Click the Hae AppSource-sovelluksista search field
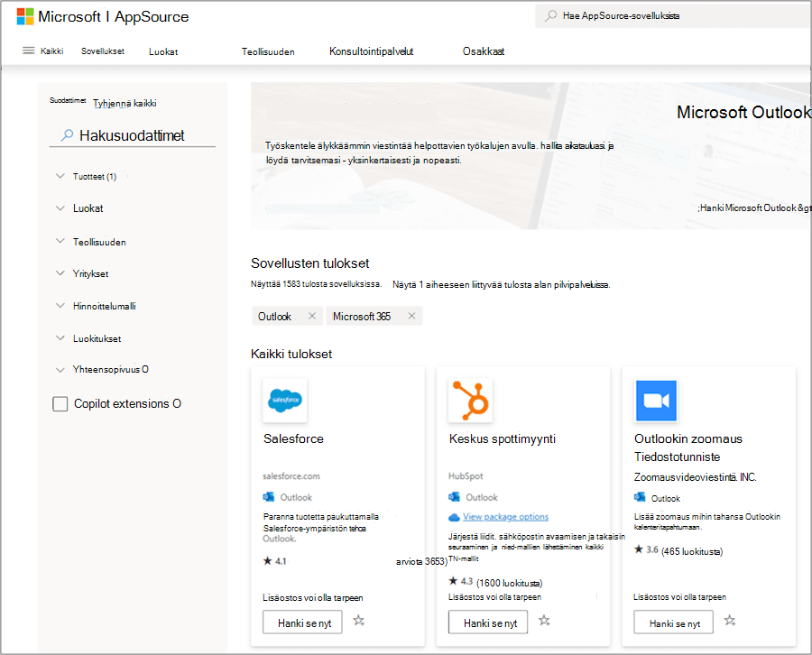The height and width of the screenshot is (655, 812). [x=673, y=16]
